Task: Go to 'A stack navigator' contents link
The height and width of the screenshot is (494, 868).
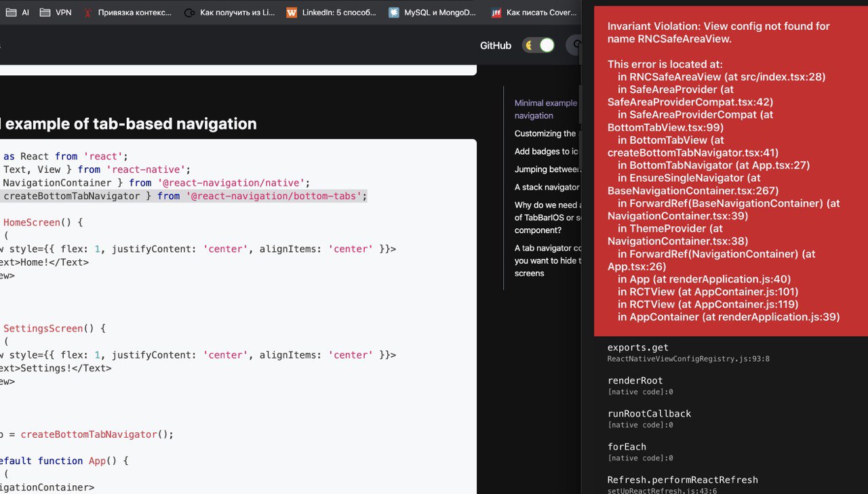Action: (x=547, y=187)
